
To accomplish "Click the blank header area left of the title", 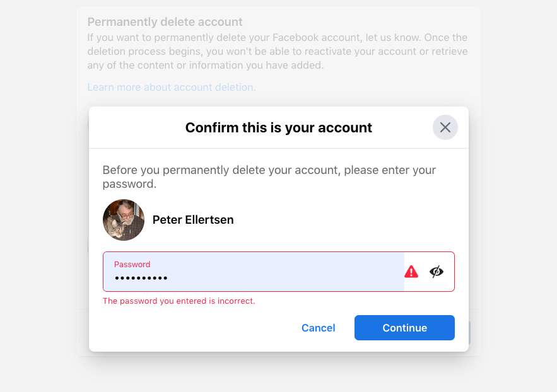I will coord(132,128).
